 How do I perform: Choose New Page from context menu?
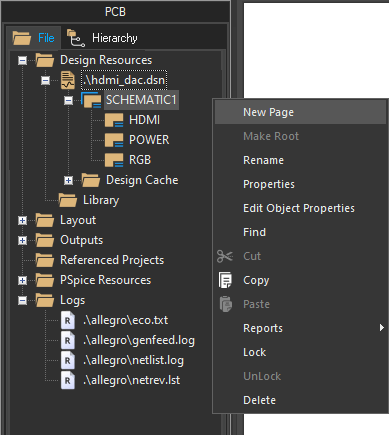[x=300, y=112]
